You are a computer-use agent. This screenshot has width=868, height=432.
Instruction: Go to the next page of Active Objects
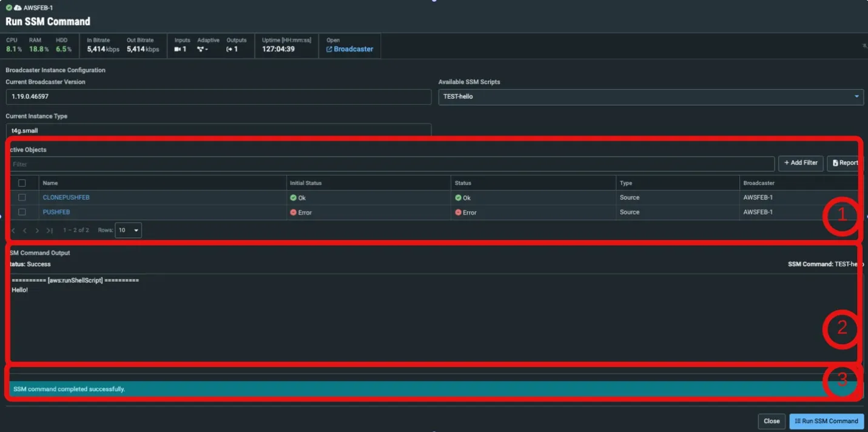pyautogui.click(x=37, y=231)
